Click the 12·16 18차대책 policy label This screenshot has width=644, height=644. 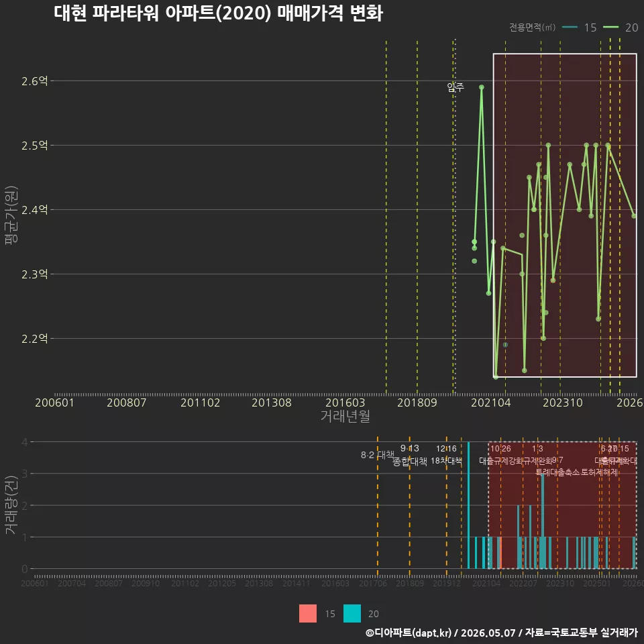(x=447, y=455)
